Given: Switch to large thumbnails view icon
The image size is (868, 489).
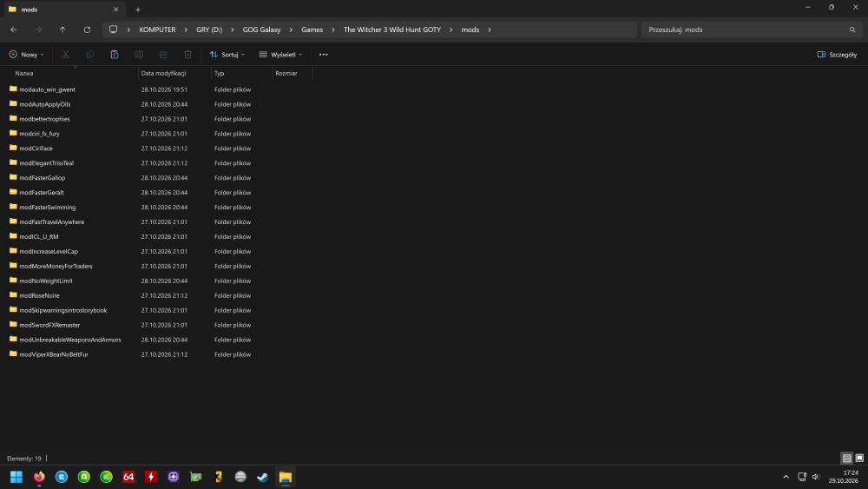Looking at the screenshot, I should [859, 458].
